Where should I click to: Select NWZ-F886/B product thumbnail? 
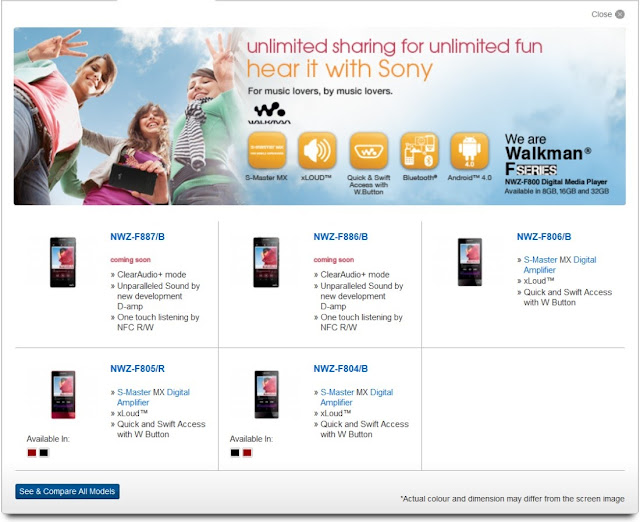[266, 262]
